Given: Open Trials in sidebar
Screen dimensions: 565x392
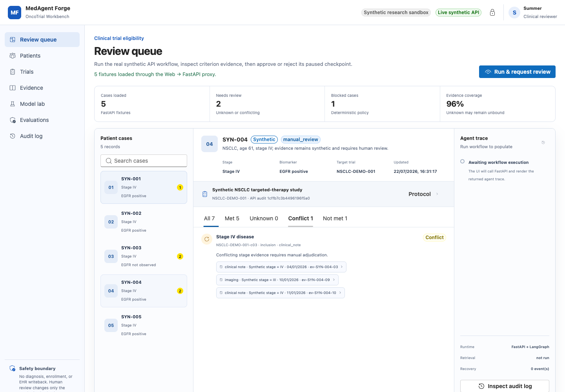Looking at the screenshot, I should [x=42, y=72].
